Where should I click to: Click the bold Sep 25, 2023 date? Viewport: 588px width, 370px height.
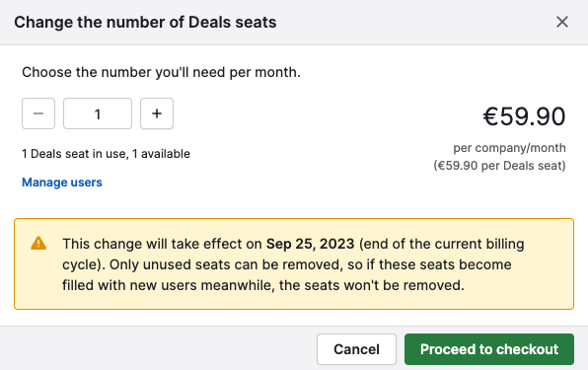310,244
